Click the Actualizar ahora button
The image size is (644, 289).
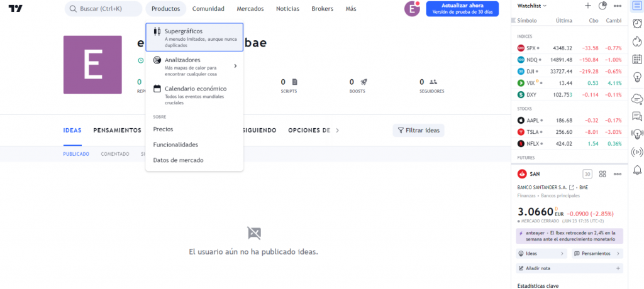pyautogui.click(x=462, y=9)
